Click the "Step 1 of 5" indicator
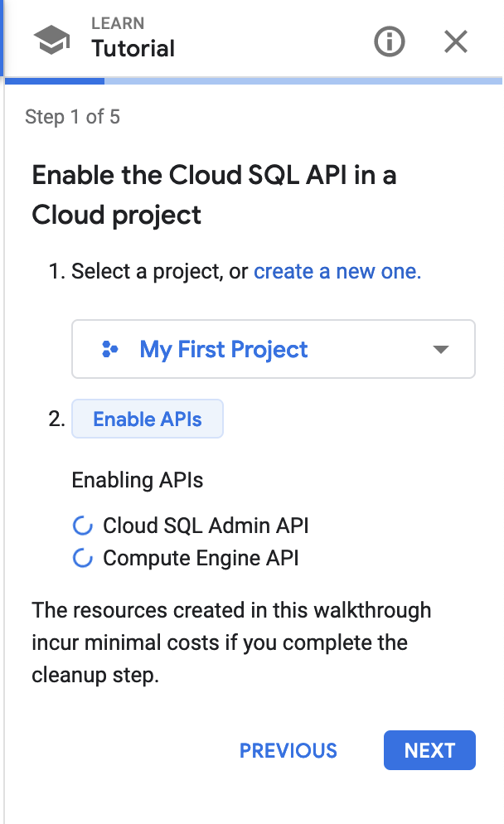 pyautogui.click(x=73, y=117)
